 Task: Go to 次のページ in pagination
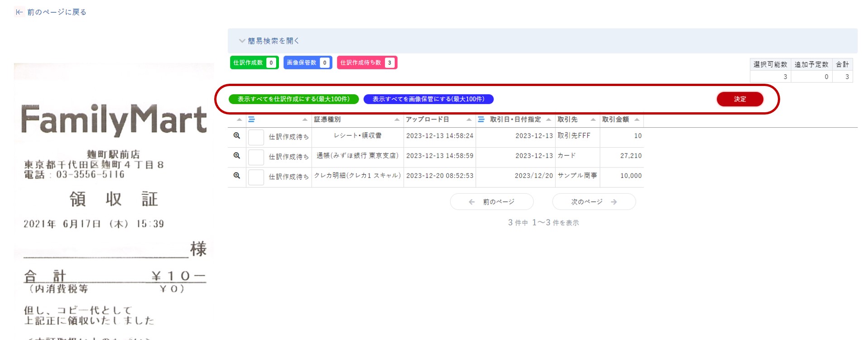594,202
